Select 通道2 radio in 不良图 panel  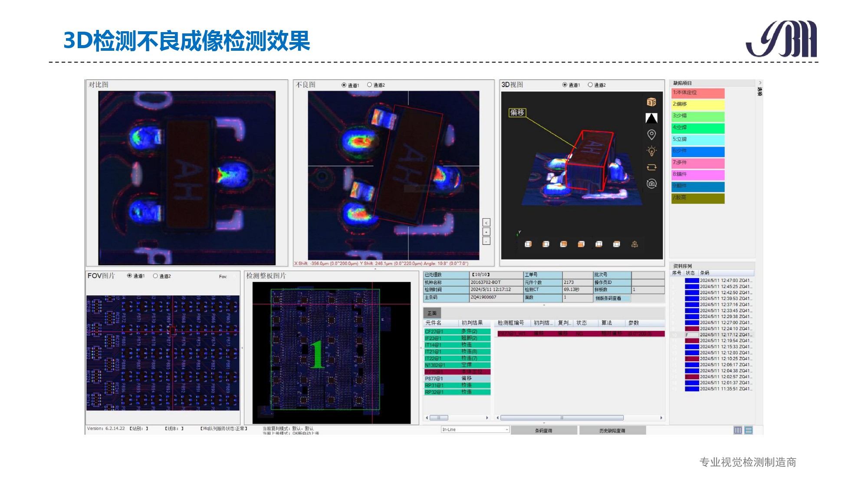pos(370,85)
